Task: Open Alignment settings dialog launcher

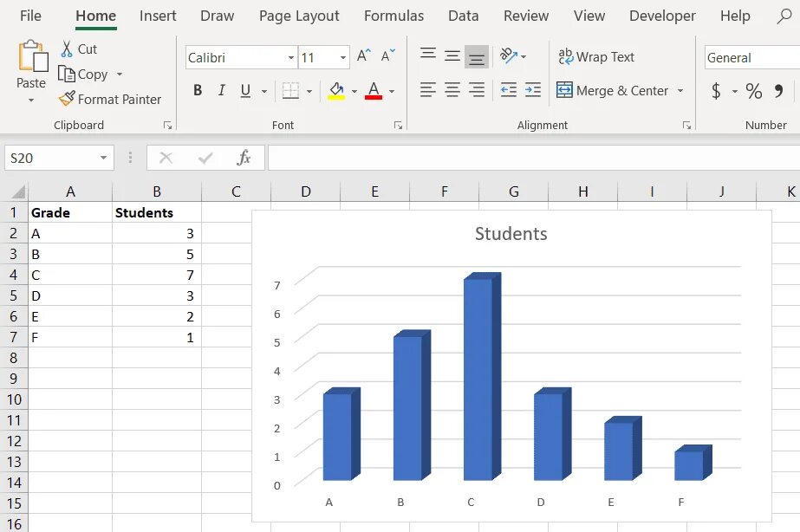Action: (x=686, y=126)
